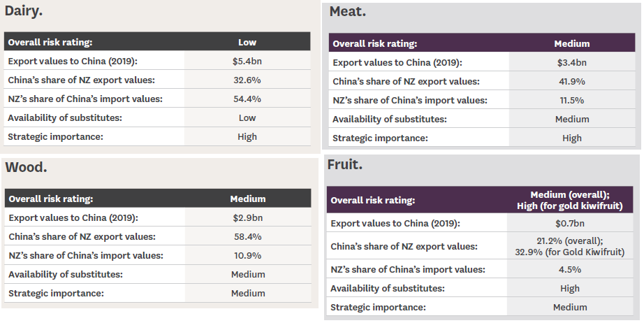The width and height of the screenshot is (644, 323).
Task: Click the Fruit section heading
Action: (344, 165)
